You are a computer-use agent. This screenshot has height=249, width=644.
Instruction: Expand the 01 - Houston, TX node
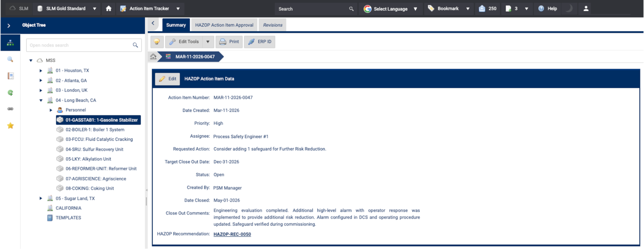(41, 71)
